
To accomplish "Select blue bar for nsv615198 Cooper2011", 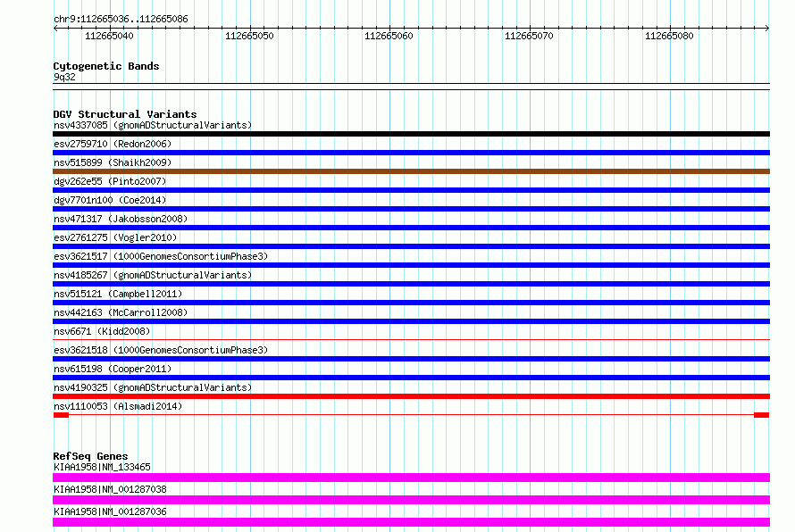I will 411,378.
